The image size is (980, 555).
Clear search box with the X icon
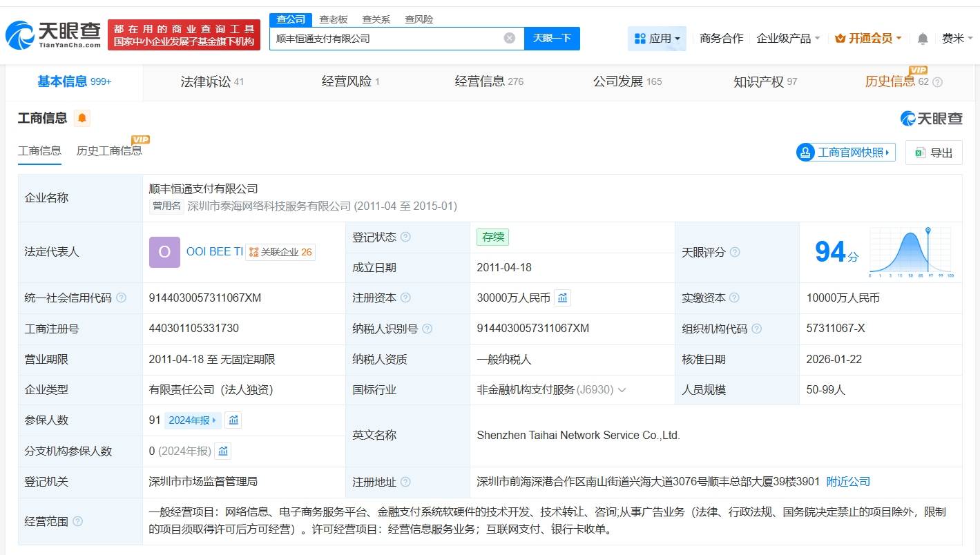click(x=510, y=39)
